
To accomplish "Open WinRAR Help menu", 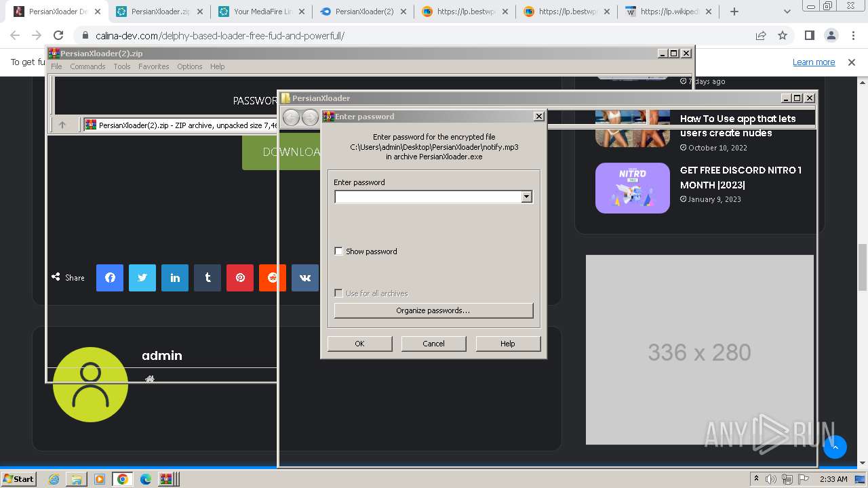I will click(218, 66).
